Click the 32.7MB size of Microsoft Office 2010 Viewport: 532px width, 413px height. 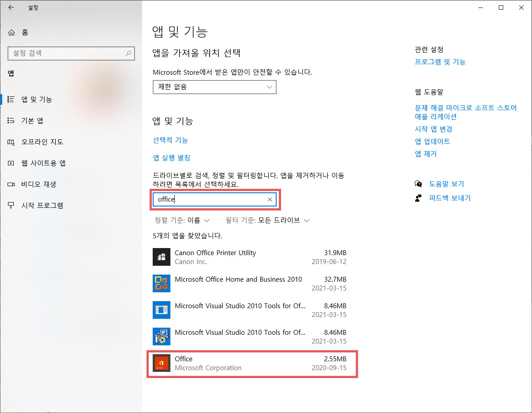tap(335, 279)
